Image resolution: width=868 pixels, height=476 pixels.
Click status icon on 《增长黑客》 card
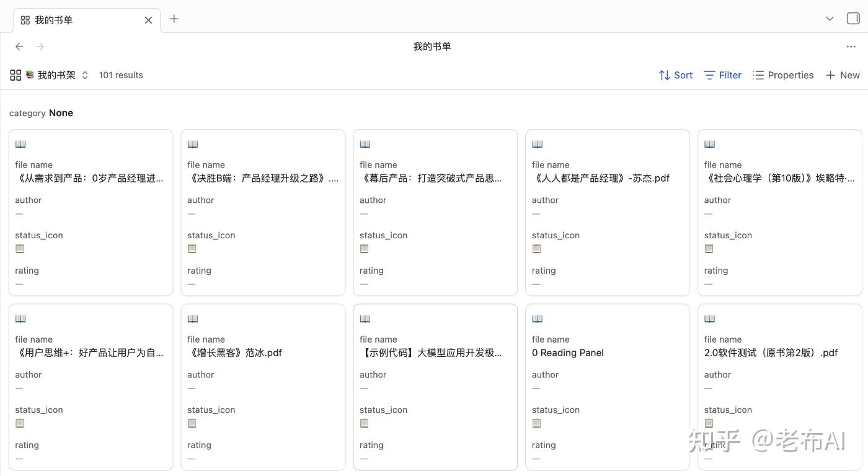click(x=192, y=423)
